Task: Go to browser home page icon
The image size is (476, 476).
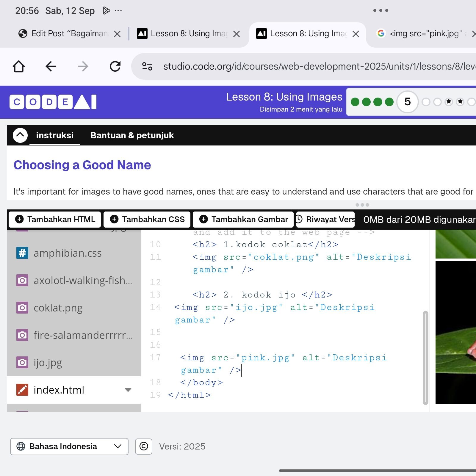Action: 19,66
